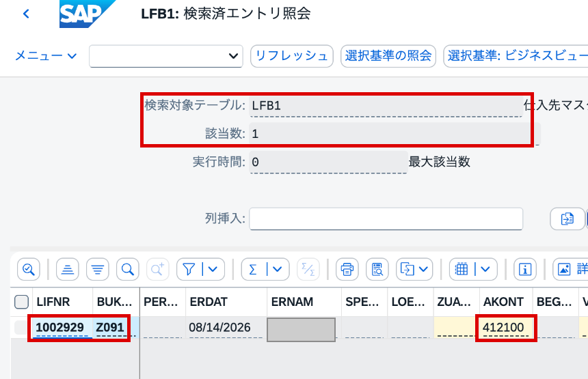Show the information icon

(x=524, y=269)
